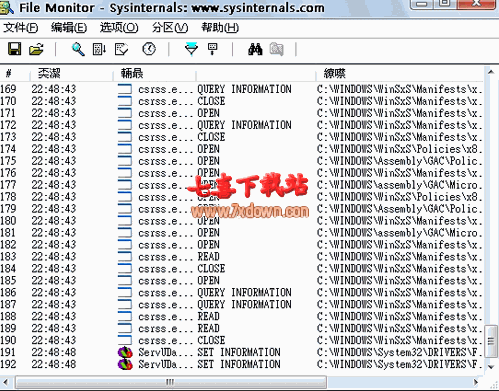Select the OPEN request in row 182
This screenshot has width=499, height=391.
pos(208,245)
